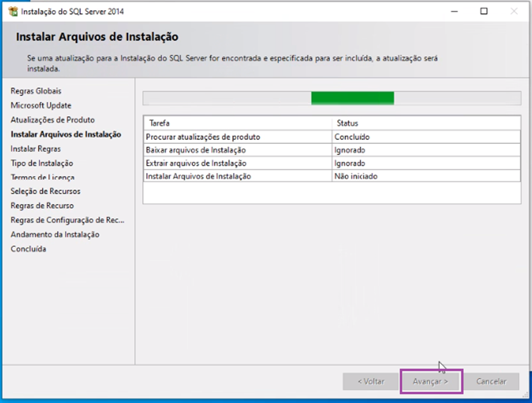Select Procurar atualizações de produto row
This screenshot has width=532, height=403.
(x=332, y=137)
